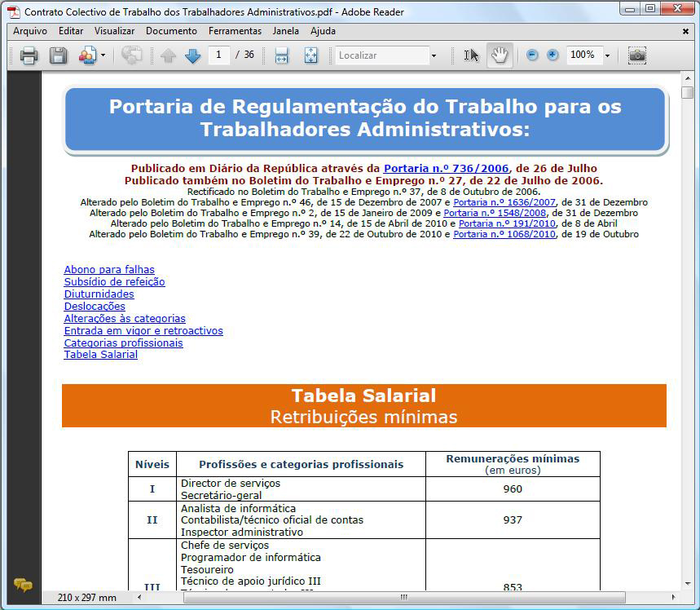Expand the 100% zoom level dropdown

coord(608,55)
